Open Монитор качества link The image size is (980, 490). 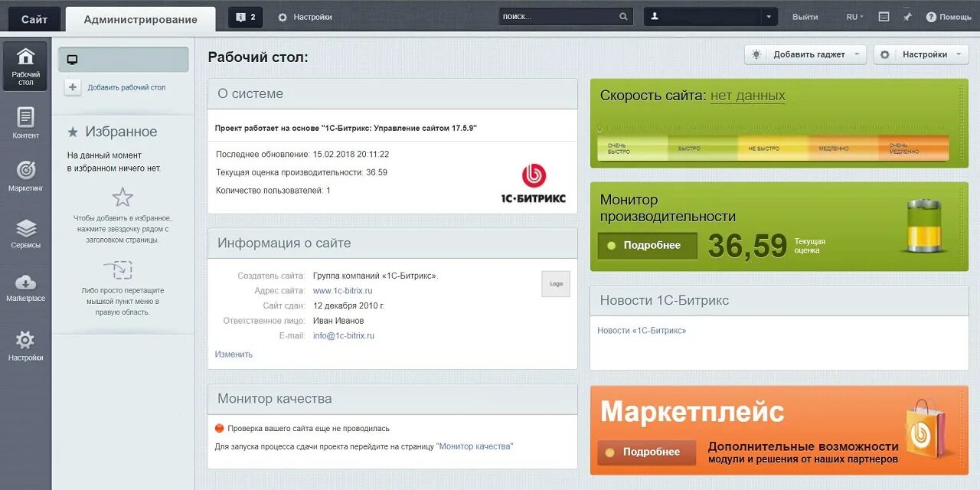coord(475,446)
